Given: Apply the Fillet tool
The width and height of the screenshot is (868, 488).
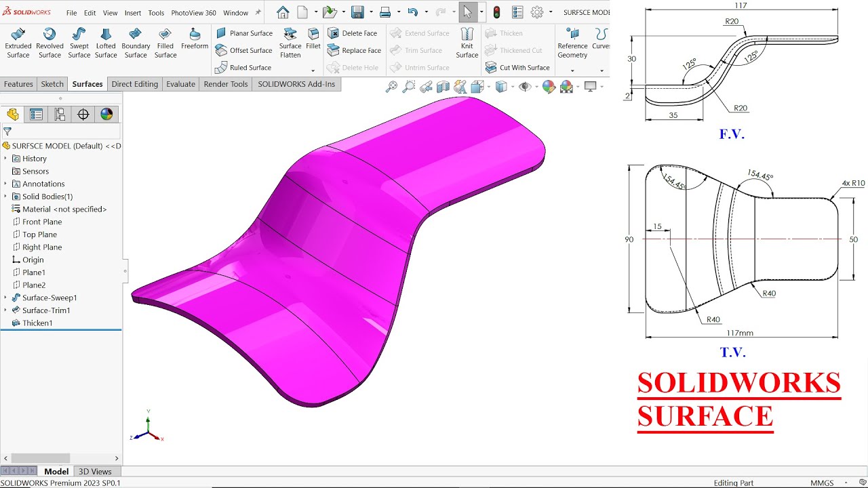Looking at the screenshot, I should pyautogui.click(x=313, y=39).
